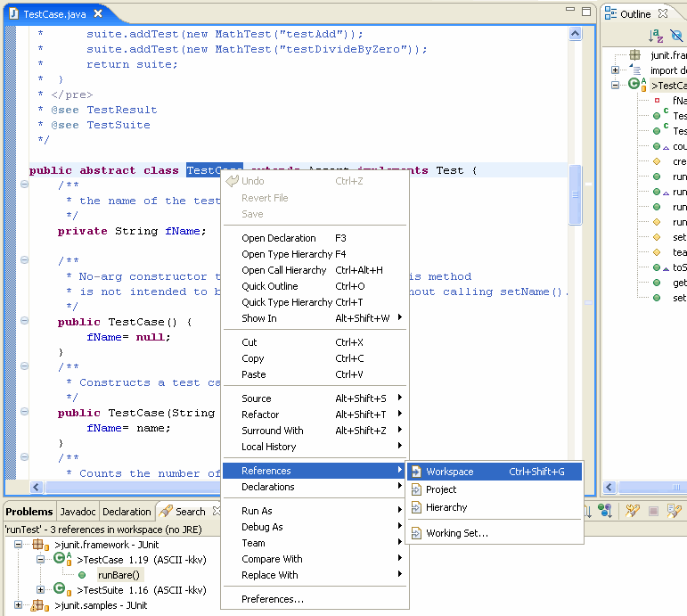This screenshot has width=687, height=616.
Task: Select Preferences... in context menu
Action: pyautogui.click(x=315, y=599)
